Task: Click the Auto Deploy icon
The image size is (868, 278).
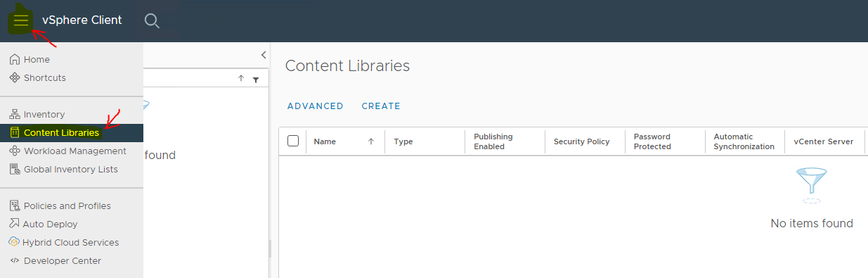Action: point(15,224)
